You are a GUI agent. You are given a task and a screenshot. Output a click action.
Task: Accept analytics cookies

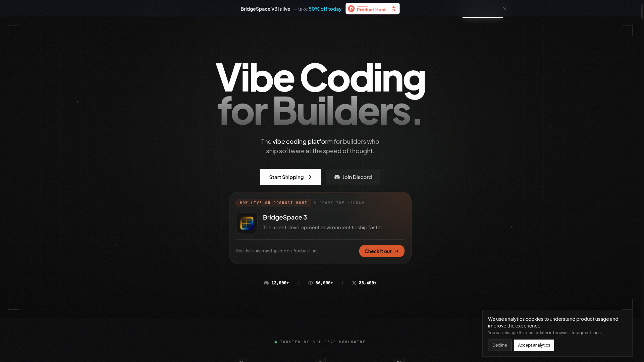pos(534,345)
